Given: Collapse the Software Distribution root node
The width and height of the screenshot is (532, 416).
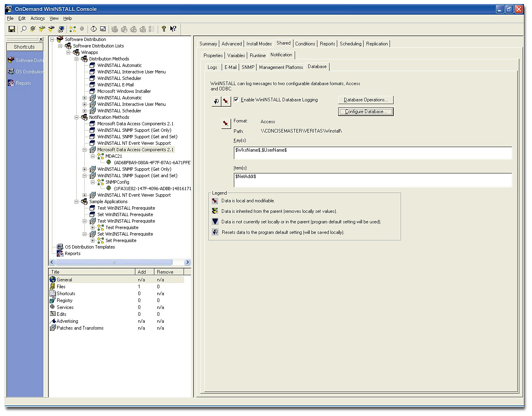Looking at the screenshot, I should point(52,39).
